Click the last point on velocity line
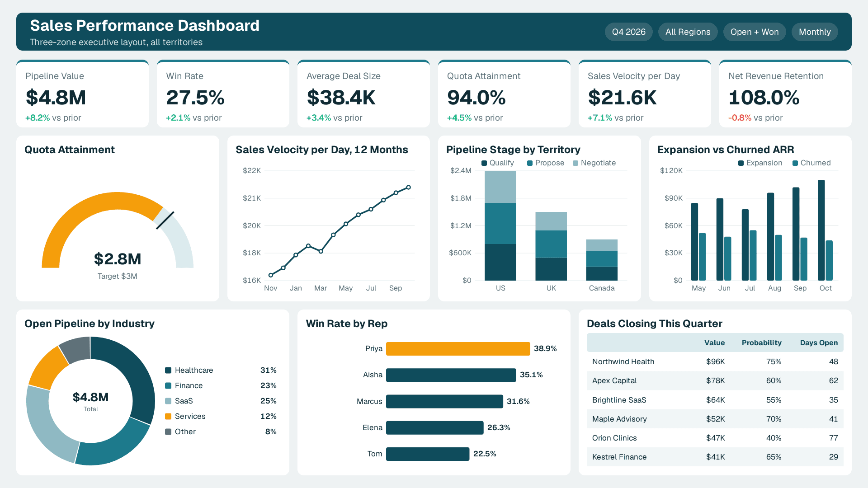This screenshot has width=868, height=488. pos(408,187)
